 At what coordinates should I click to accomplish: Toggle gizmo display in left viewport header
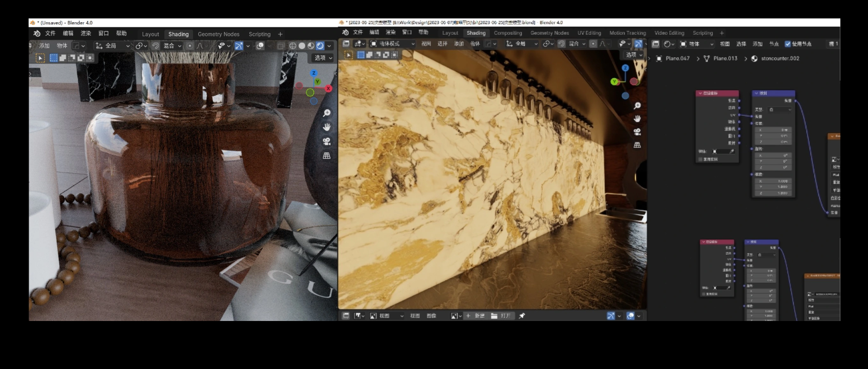[x=239, y=46]
